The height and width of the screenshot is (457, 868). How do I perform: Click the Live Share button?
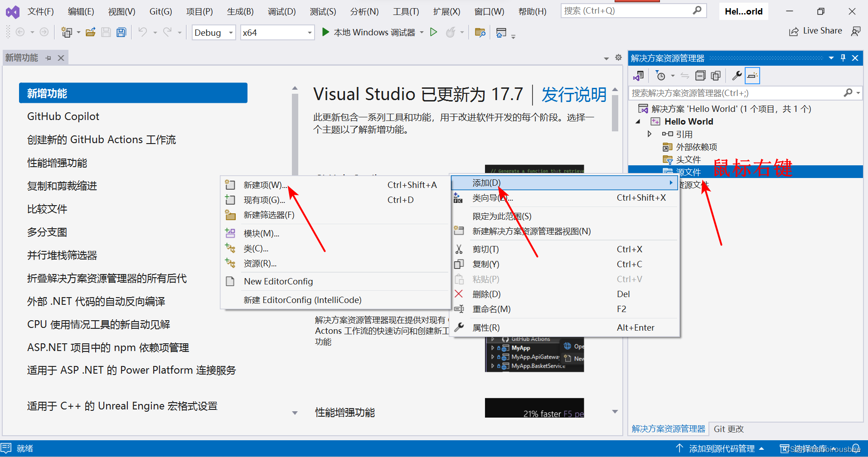pyautogui.click(x=816, y=31)
